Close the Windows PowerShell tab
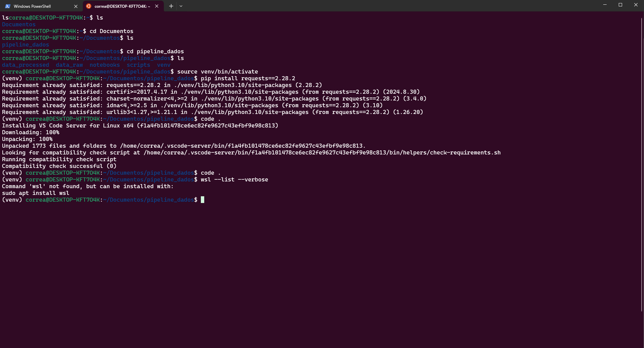The height and width of the screenshot is (348, 644). pos(76,6)
